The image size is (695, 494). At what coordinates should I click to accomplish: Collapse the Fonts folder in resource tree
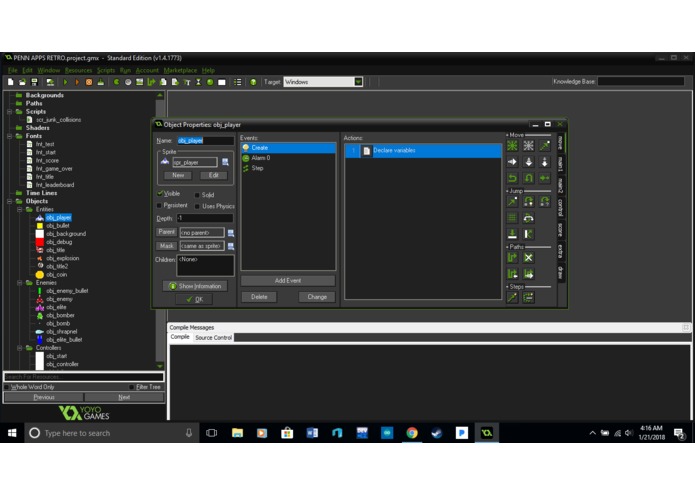click(x=9, y=136)
